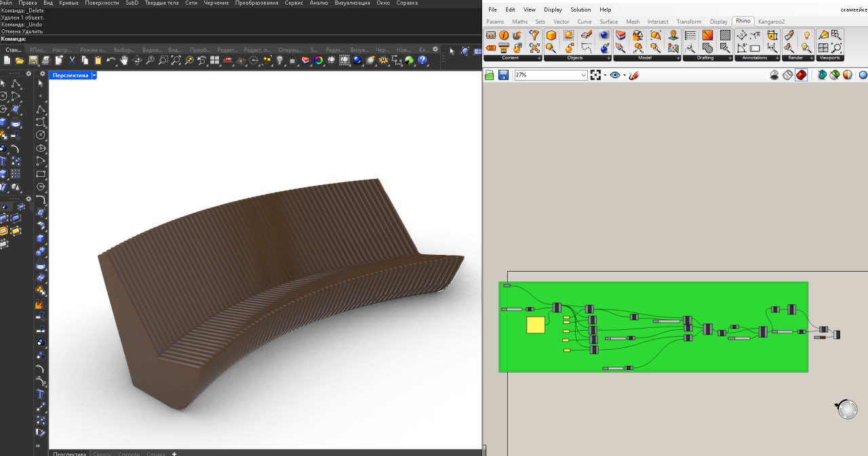The image size is (868, 456).
Task: Click the yellow panel component on the canvas
Action: (536, 325)
